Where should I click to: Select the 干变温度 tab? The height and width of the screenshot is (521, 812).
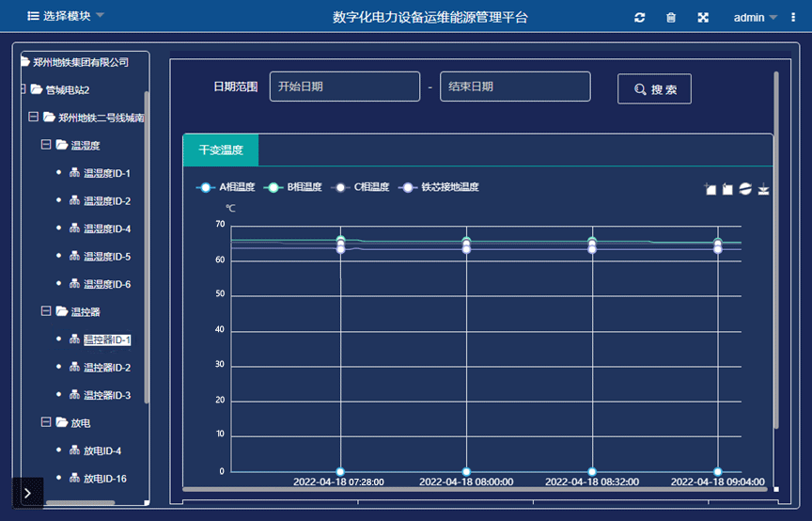tap(221, 150)
